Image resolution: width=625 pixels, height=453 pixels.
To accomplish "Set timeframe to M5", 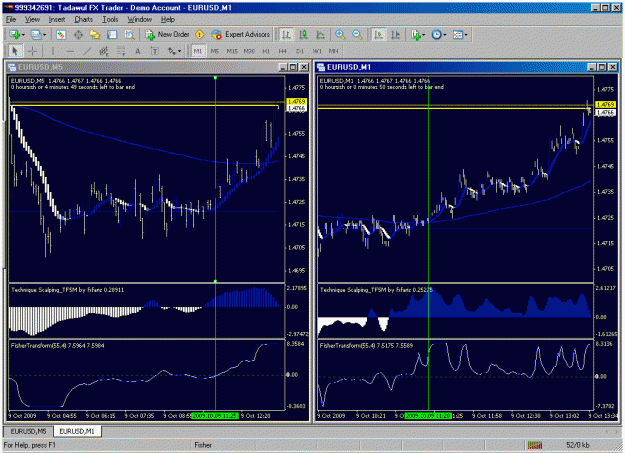I will pyautogui.click(x=215, y=51).
